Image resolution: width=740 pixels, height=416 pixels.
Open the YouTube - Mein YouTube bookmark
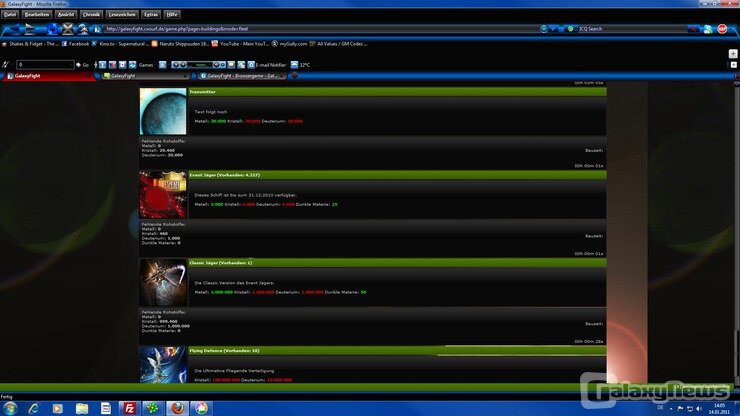pos(240,44)
